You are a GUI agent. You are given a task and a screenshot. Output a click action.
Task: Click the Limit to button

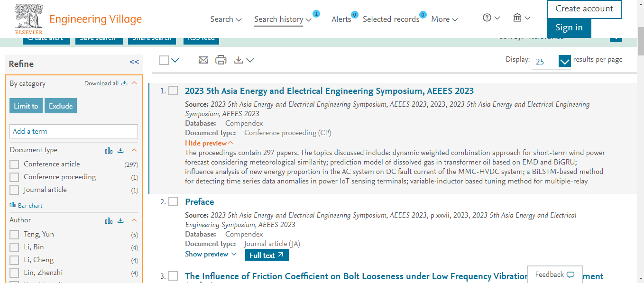point(26,106)
